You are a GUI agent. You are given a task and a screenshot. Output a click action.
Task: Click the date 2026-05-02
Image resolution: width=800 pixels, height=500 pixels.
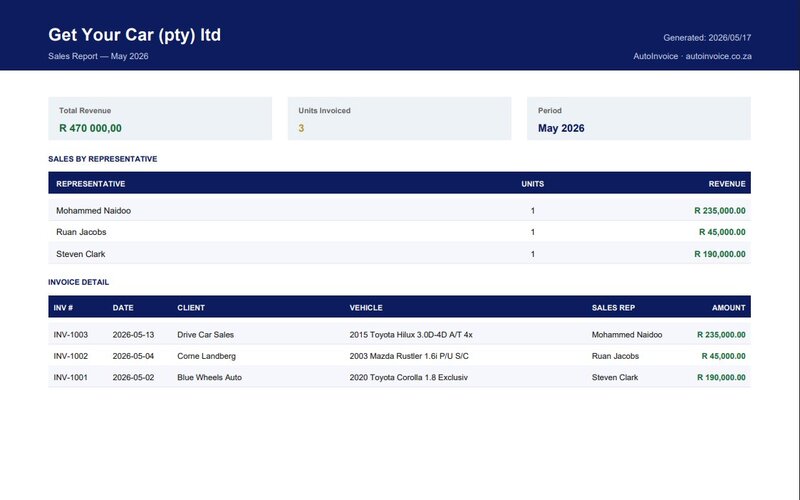[133, 378]
